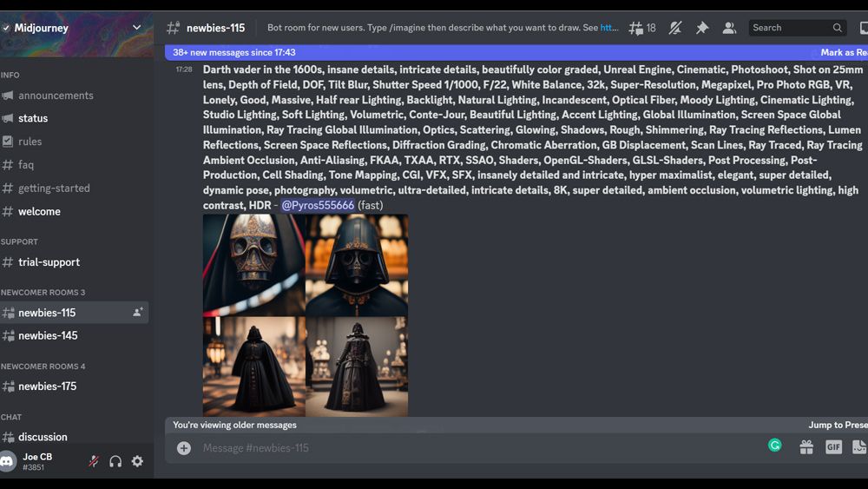This screenshot has width=868, height=489.
Task: Open the sticker picker icon
Action: pos(859,447)
